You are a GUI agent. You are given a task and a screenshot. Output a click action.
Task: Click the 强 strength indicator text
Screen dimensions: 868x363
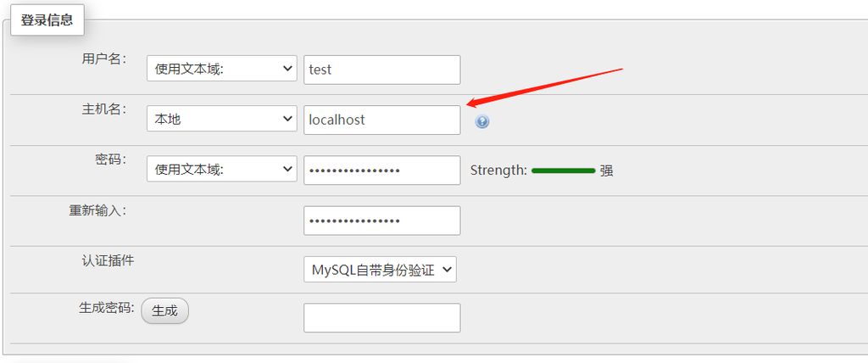tap(606, 170)
